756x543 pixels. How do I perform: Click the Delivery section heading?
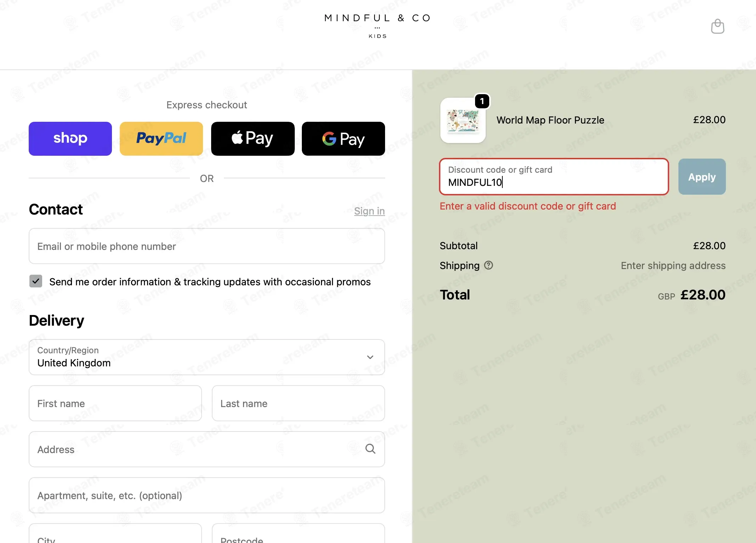[56, 321]
